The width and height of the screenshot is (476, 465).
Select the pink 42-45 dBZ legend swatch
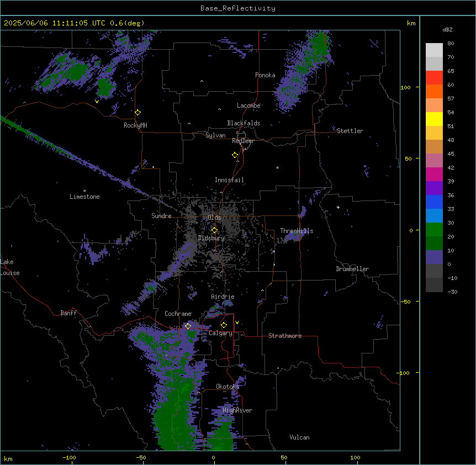pos(434,161)
